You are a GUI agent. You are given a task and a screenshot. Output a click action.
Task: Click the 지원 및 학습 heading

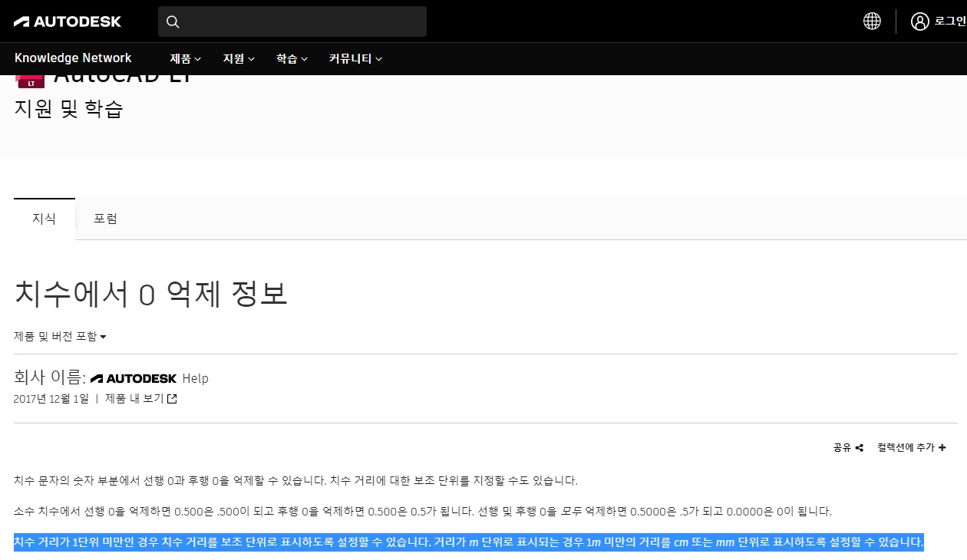tap(68, 109)
